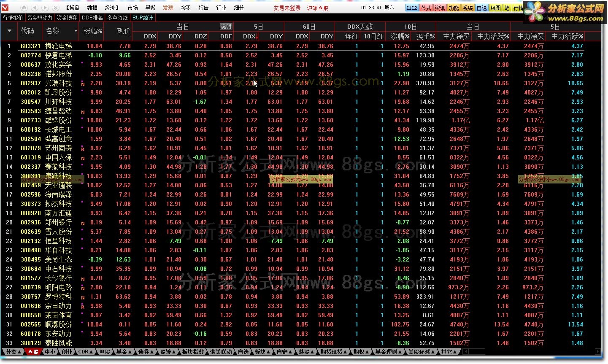Click the 资讯 toolbar button

tap(440, 8)
